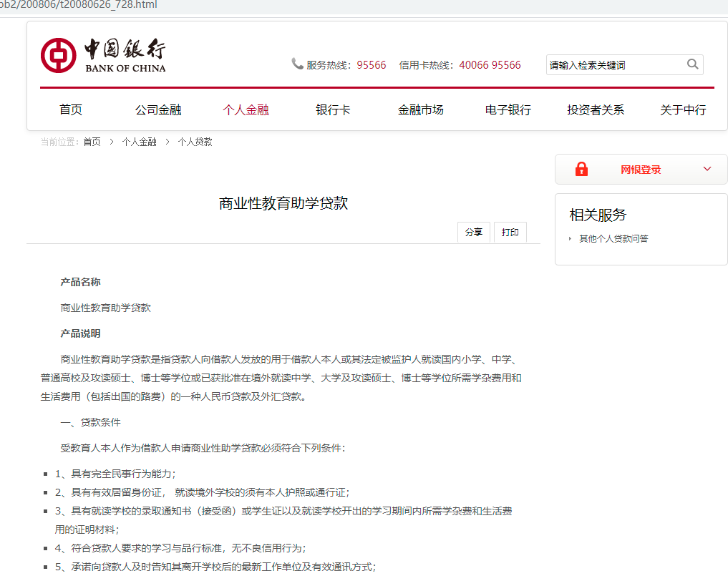
Task: Open the 电子银行 menu item
Action: (508, 109)
